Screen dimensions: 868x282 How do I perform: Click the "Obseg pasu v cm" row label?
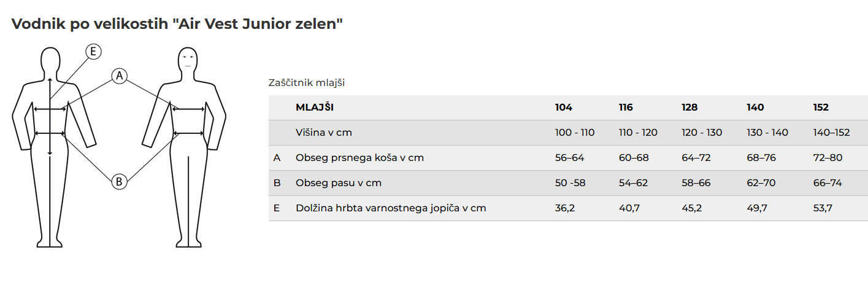tap(339, 183)
